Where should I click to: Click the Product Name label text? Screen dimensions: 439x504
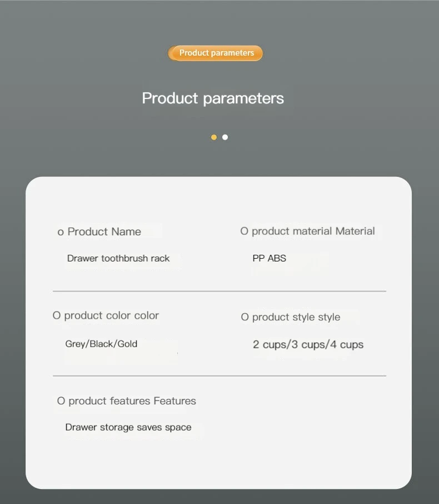(x=104, y=232)
